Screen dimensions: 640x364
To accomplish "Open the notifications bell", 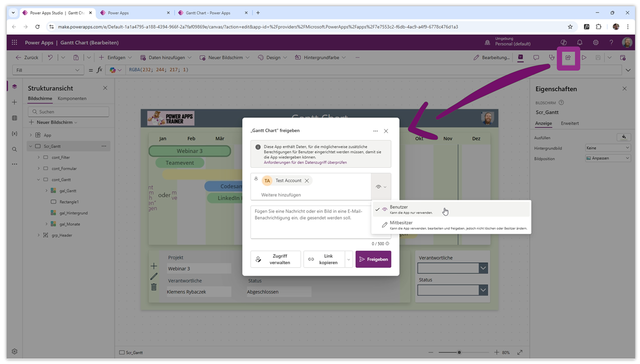I will tap(579, 43).
